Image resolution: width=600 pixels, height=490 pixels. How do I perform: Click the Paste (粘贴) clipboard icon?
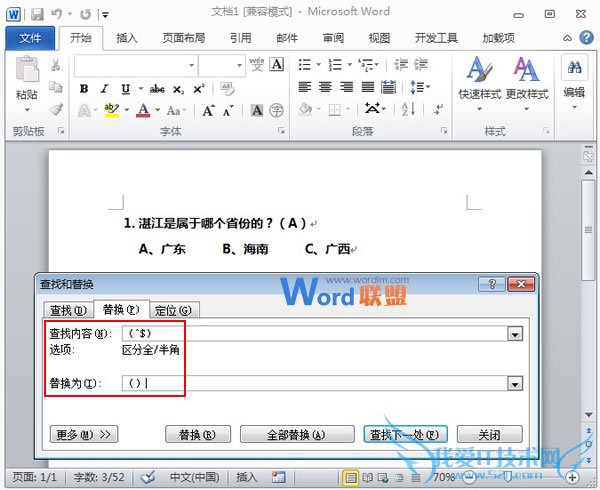tap(27, 78)
